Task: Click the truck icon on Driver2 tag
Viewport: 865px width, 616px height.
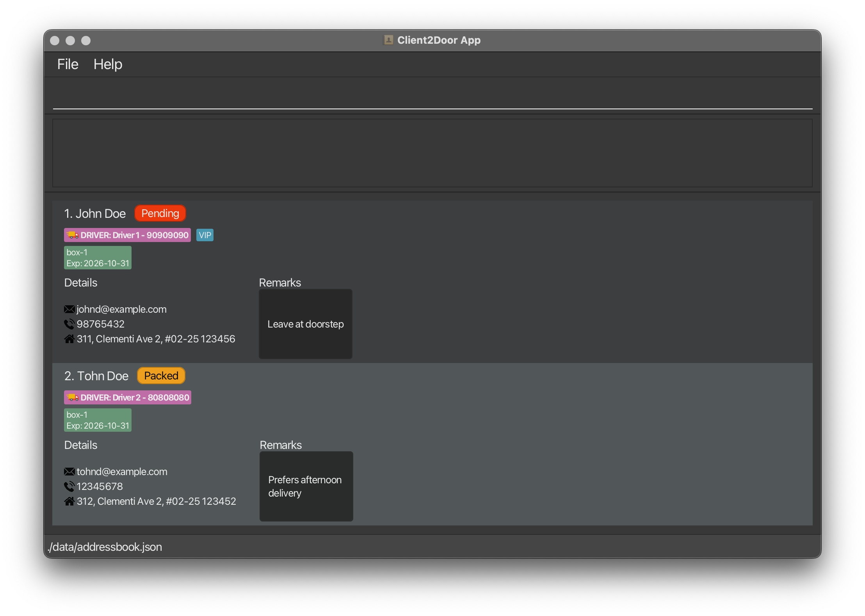Action: click(x=72, y=397)
